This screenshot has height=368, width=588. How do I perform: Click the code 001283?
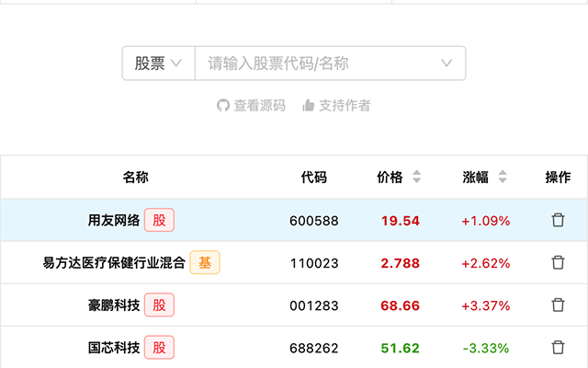pyautogui.click(x=314, y=305)
